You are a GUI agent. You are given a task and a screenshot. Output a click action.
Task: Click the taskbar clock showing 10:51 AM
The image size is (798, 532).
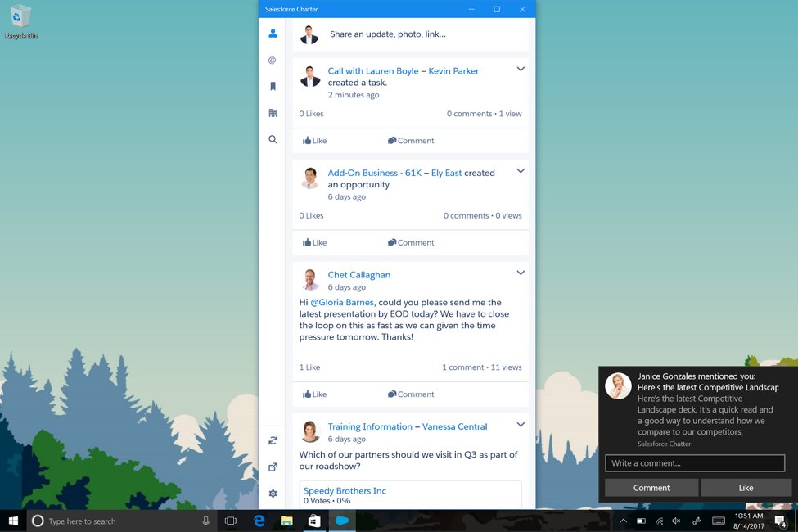749,521
